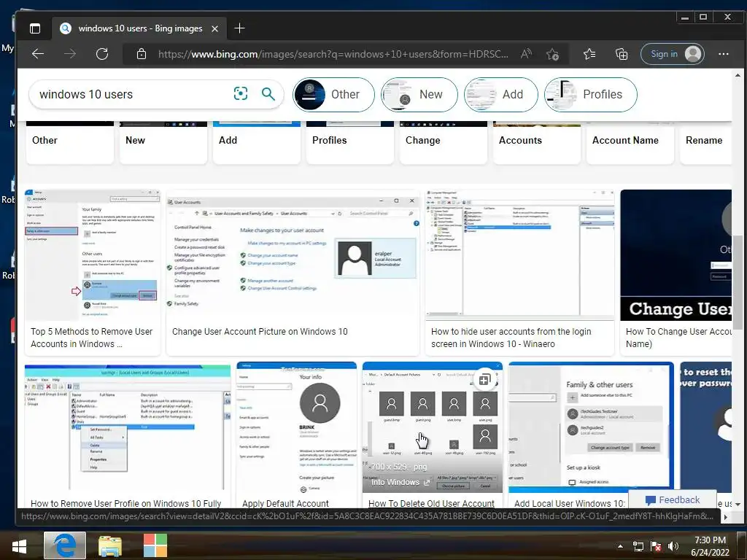Open the Account Name related search card

point(630,142)
